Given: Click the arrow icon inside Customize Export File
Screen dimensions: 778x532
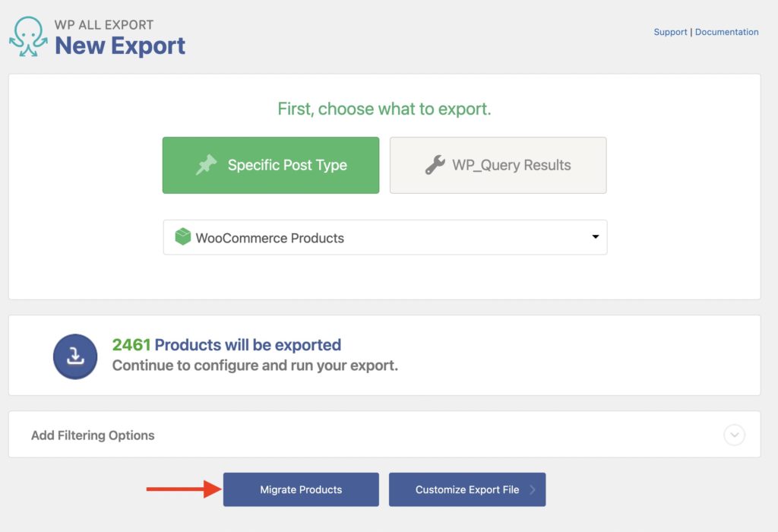Looking at the screenshot, I should (x=535, y=489).
